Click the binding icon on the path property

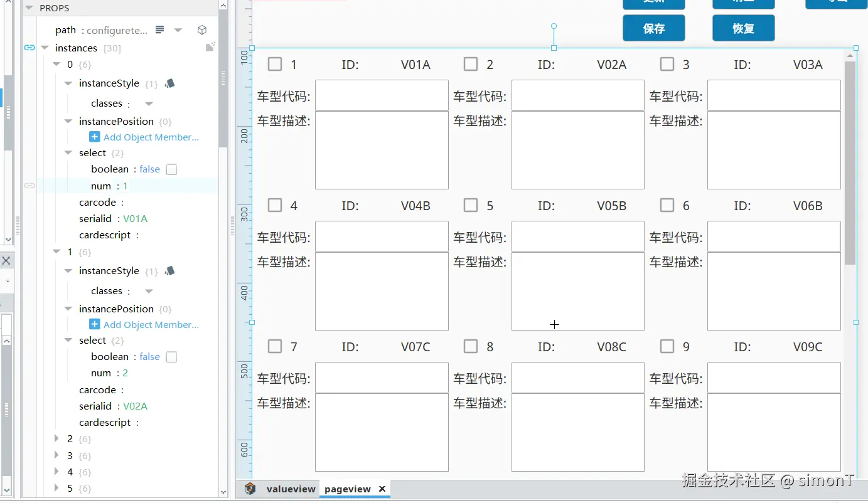point(160,30)
